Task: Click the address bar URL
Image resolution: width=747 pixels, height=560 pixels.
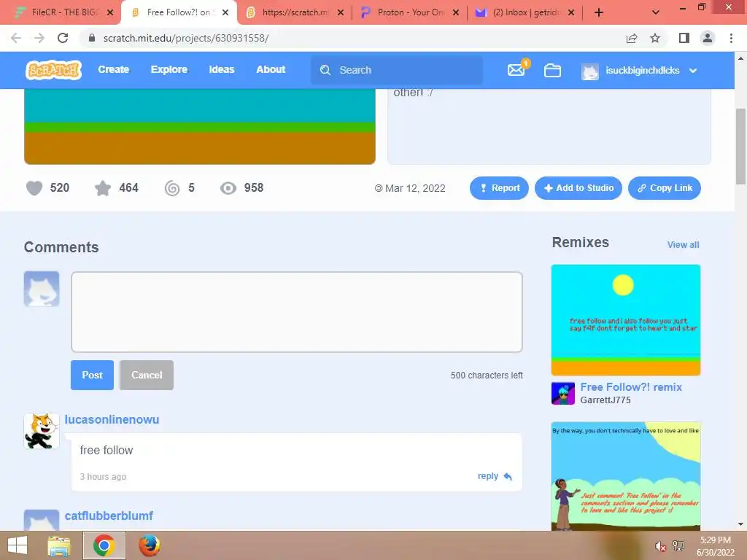Action: coord(186,38)
